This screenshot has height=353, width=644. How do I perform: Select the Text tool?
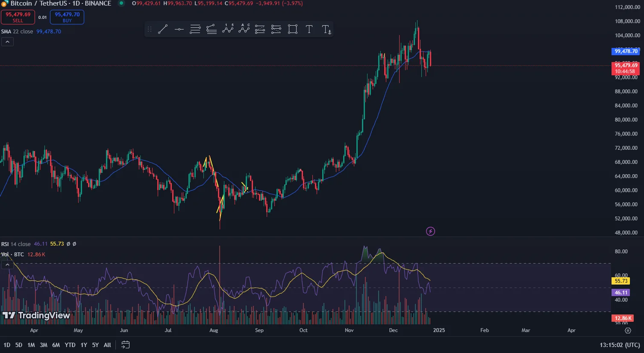coord(309,30)
